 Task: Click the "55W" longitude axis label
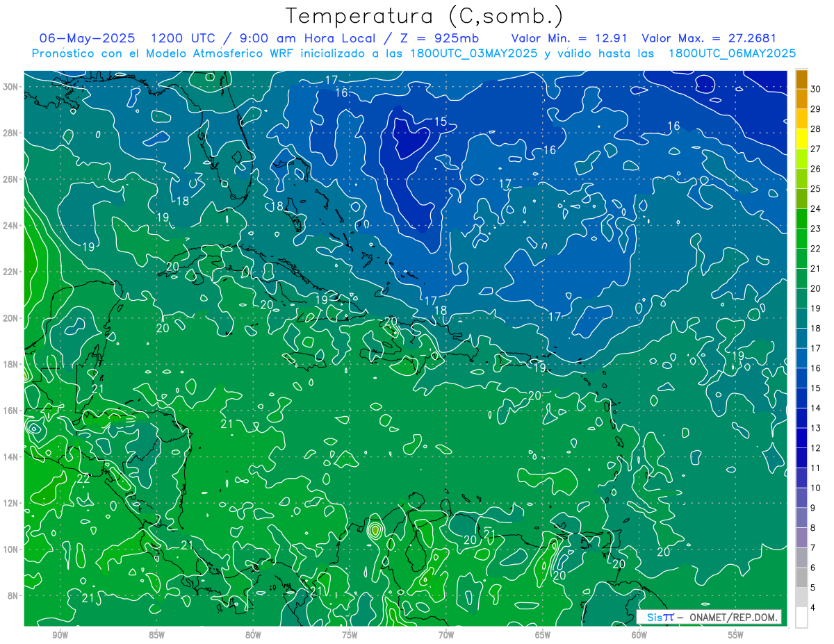(x=736, y=635)
